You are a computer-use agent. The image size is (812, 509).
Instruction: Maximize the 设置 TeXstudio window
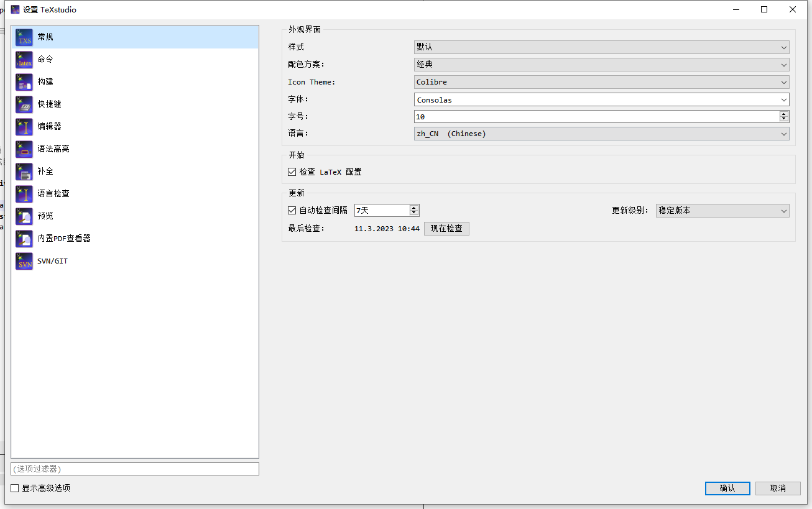point(764,9)
